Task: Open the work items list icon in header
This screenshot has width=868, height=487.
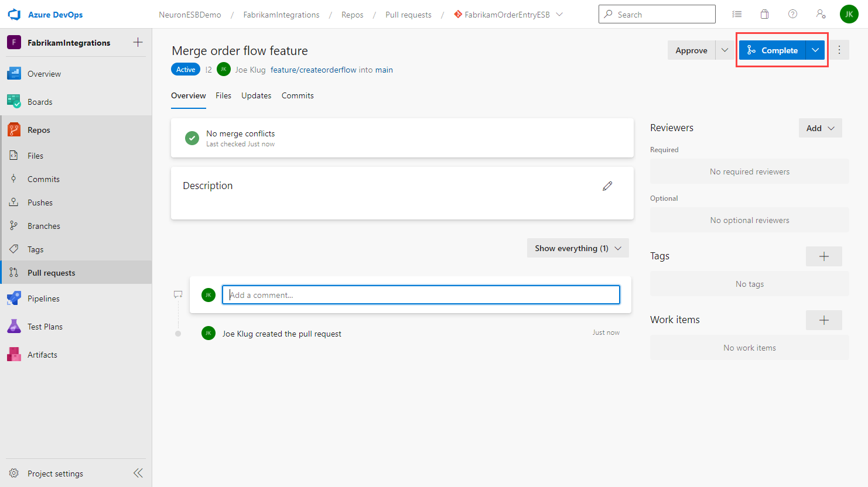Action: [x=737, y=14]
